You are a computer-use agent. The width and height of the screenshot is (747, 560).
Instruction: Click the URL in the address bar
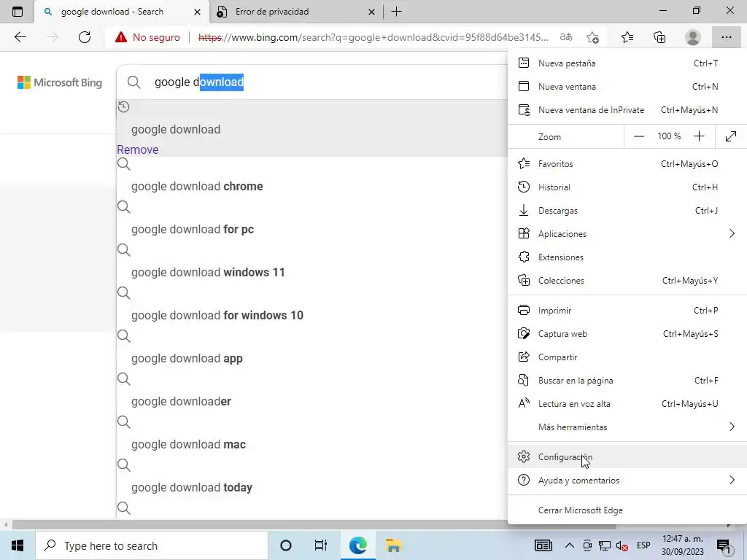(373, 37)
